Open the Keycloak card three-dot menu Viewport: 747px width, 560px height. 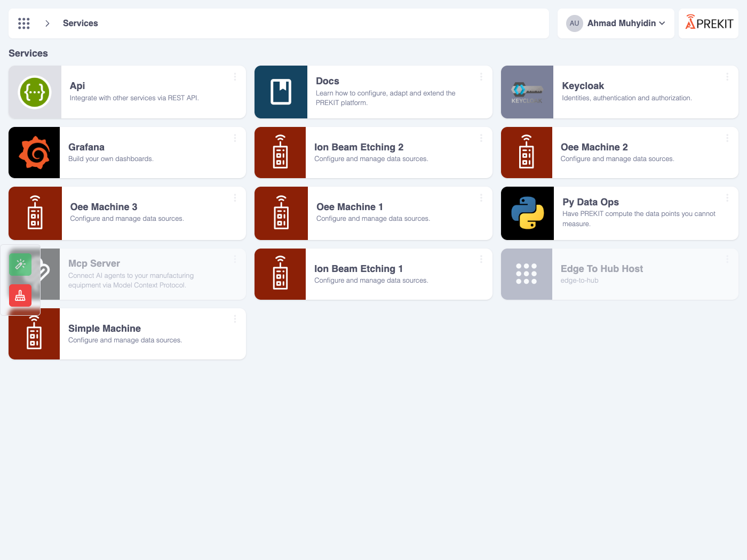[727, 77]
